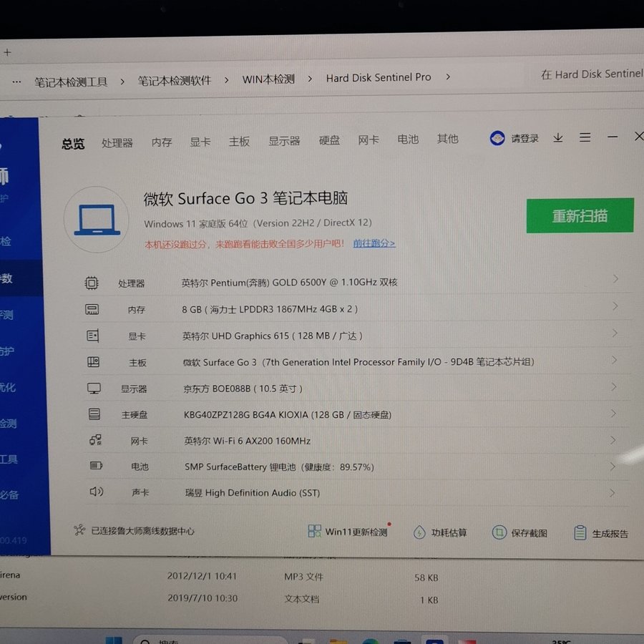
Task: Switch to the 显示器 tab
Action: coord(284,141)
